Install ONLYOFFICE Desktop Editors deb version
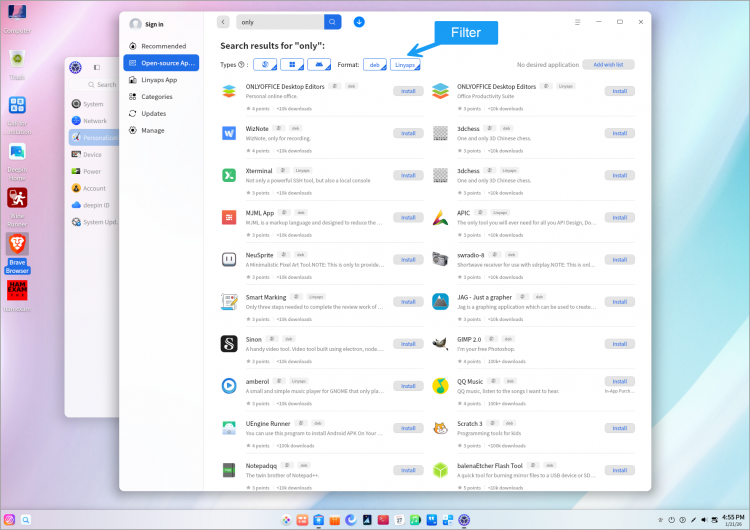750x530 pixels. click(408, 91)
